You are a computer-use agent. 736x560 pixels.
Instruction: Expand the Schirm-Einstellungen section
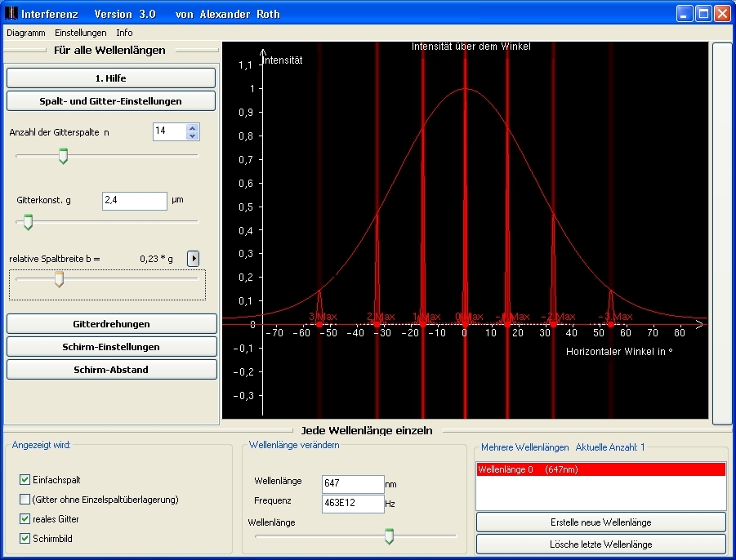pos(112,347)
